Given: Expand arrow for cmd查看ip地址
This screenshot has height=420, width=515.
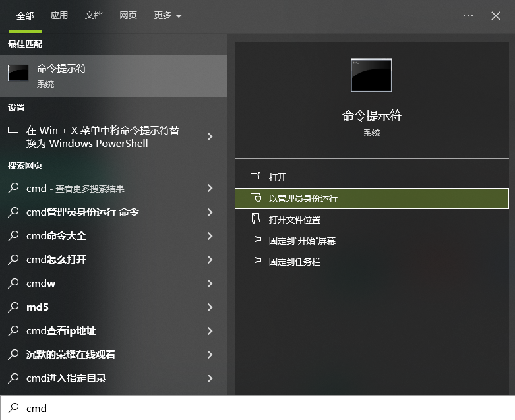Looking at the screenshot, I should click(210, 331).
